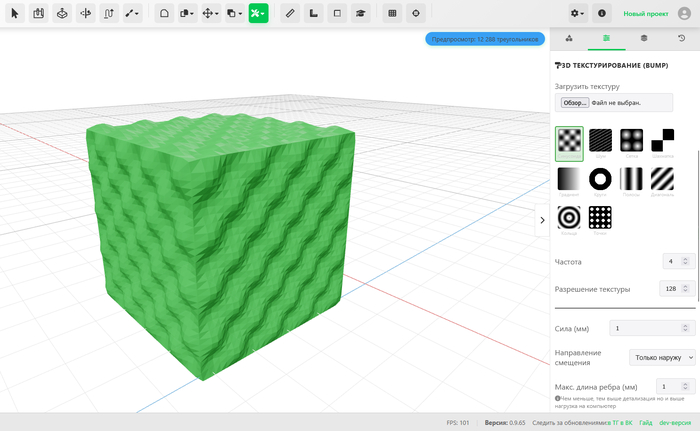This screenshot has height=431, width=700.
Task: Open the overlapping squares tool dropdown
Action: (x=235, y=13)
